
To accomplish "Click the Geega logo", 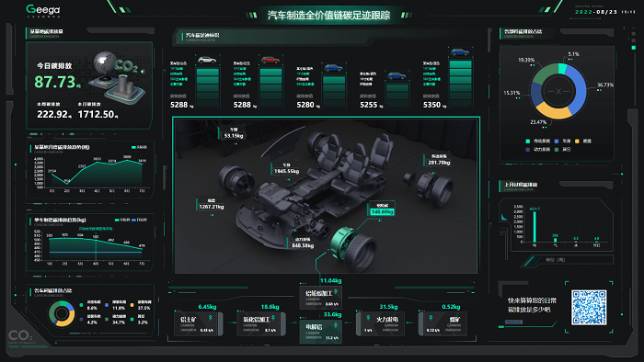I will [43, 9].
